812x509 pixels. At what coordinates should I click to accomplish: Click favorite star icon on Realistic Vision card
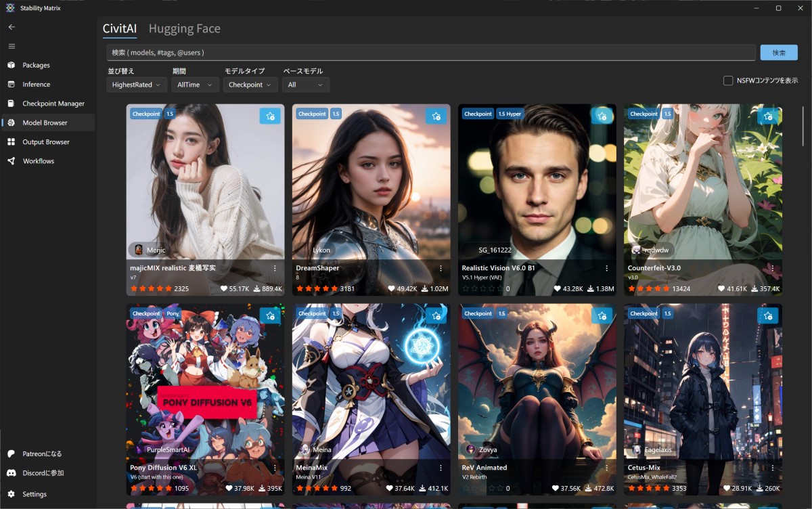click(602, 116)
